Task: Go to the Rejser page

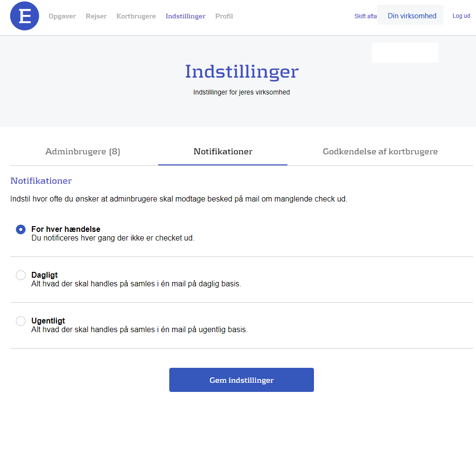Action: [96, 16]
